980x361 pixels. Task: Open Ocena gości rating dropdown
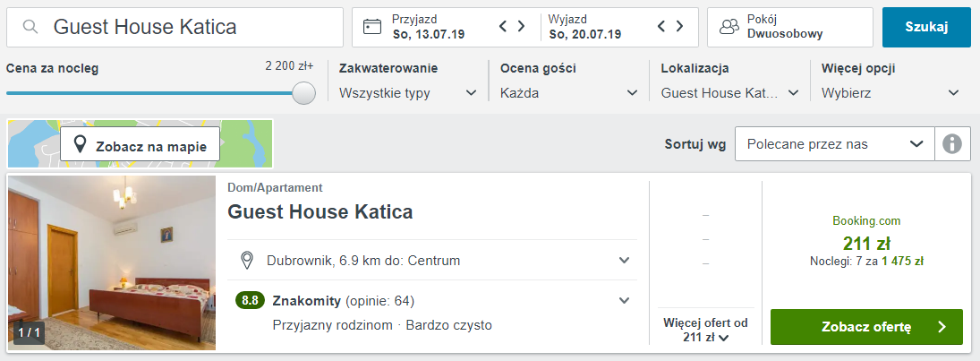click(568, 93)
